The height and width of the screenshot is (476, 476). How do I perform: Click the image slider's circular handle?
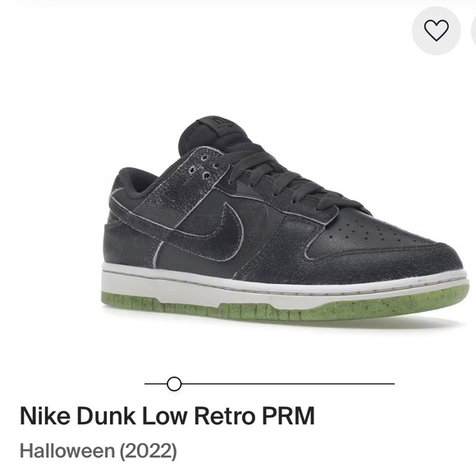coord(174,384)
